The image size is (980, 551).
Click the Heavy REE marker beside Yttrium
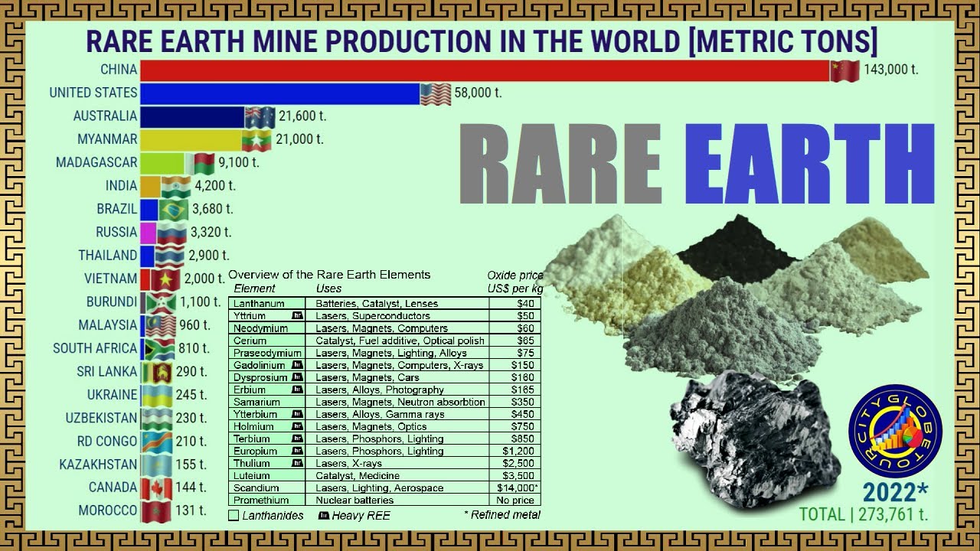[297, 316]
